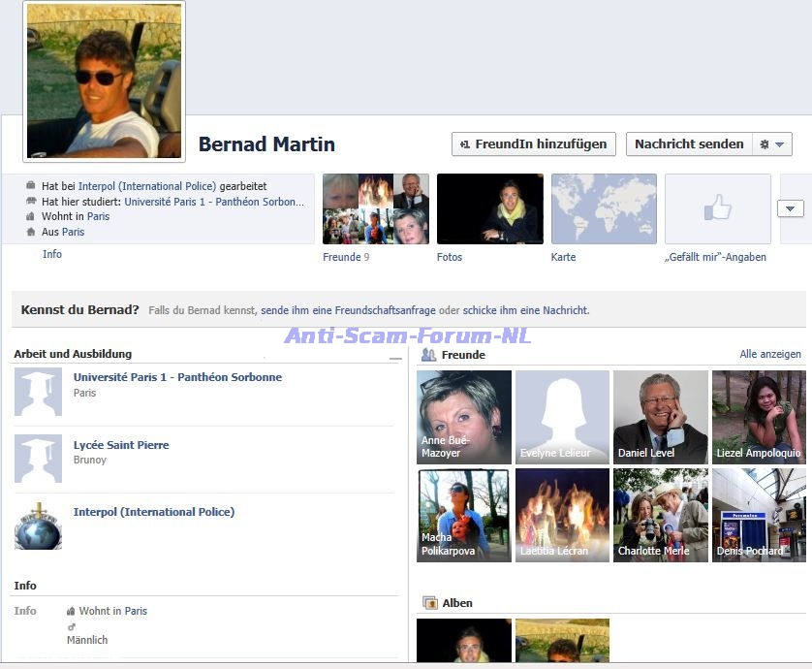
Task: Click the Université Paris 1 graduation cap icon
Action: pyautogui.click(x=38, y=393)
